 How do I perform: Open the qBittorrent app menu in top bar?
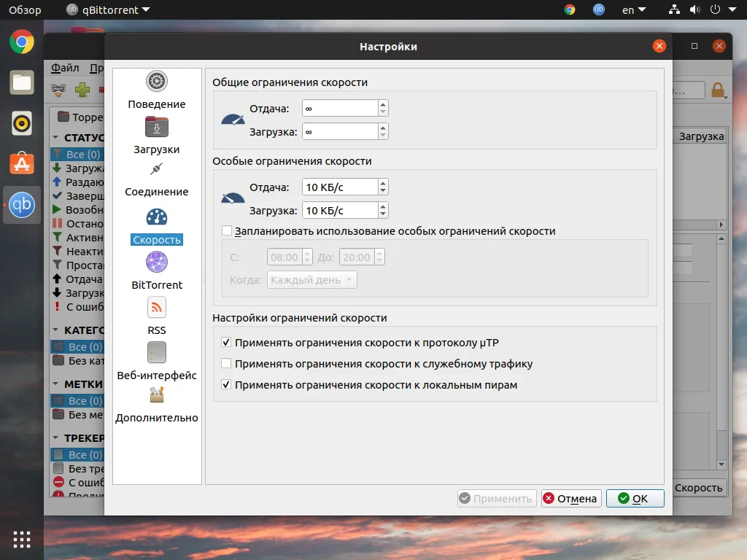108,10
